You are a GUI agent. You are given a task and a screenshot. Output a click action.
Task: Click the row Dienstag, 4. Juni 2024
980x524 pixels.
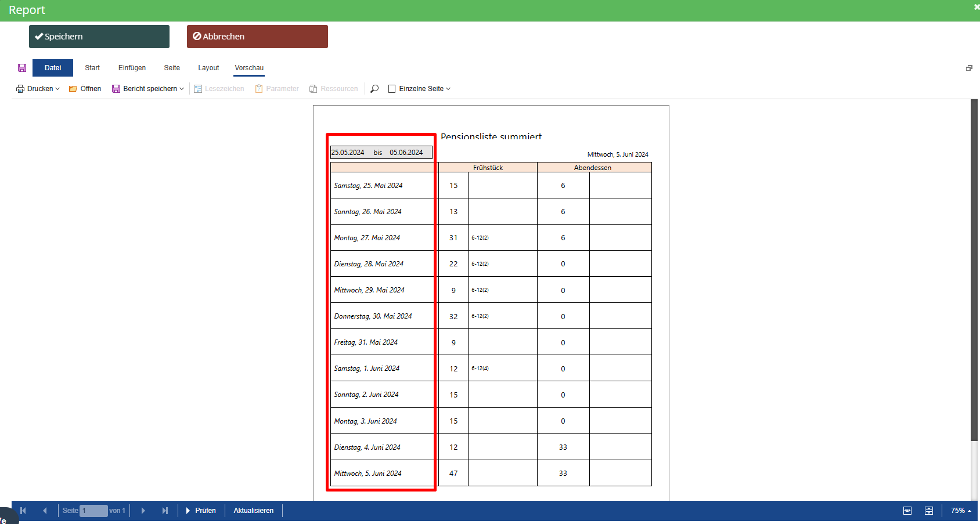pyautogui.click(x=491, y=447)
